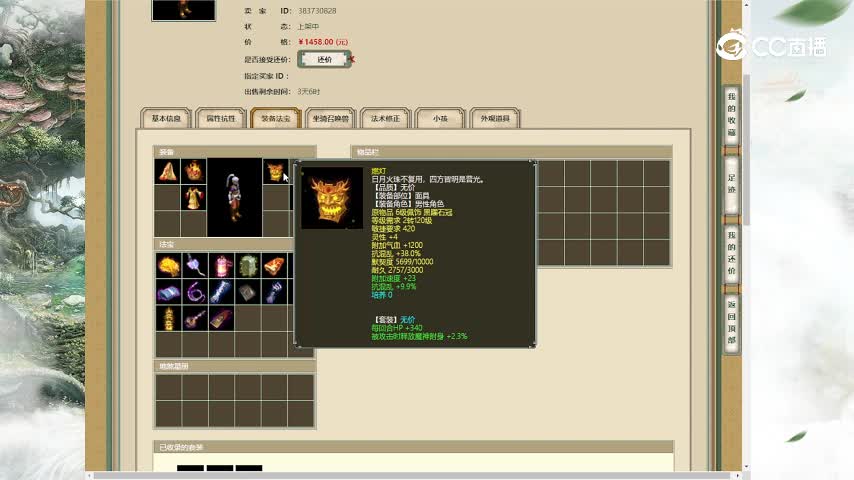Open 足迹 in right sidebar
854x480 pixels.
pos(731,184)
